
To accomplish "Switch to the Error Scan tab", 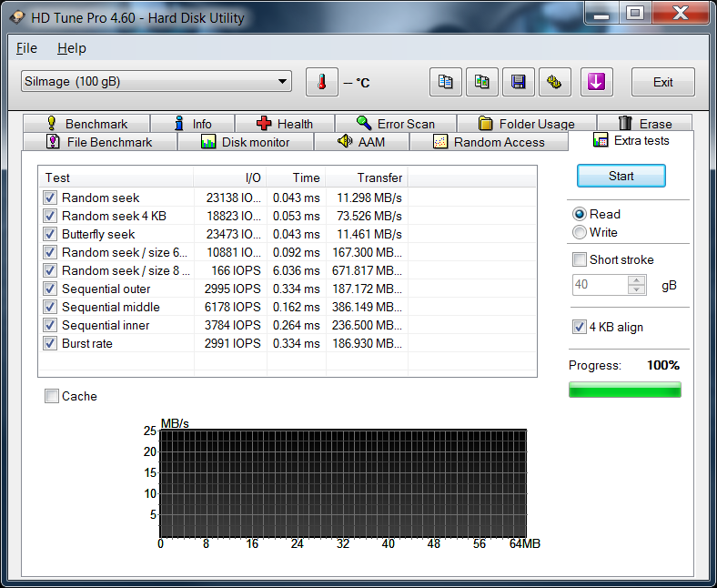I will pos(395,124).
